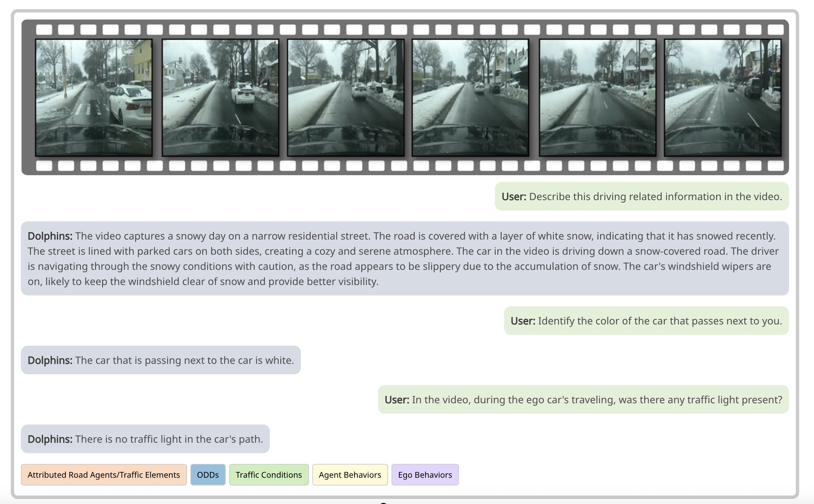The image size is (814, 504).
Task: Click the Attributed Road Agents/Traffic Elements tag
Action: click(x=104, y=475)
